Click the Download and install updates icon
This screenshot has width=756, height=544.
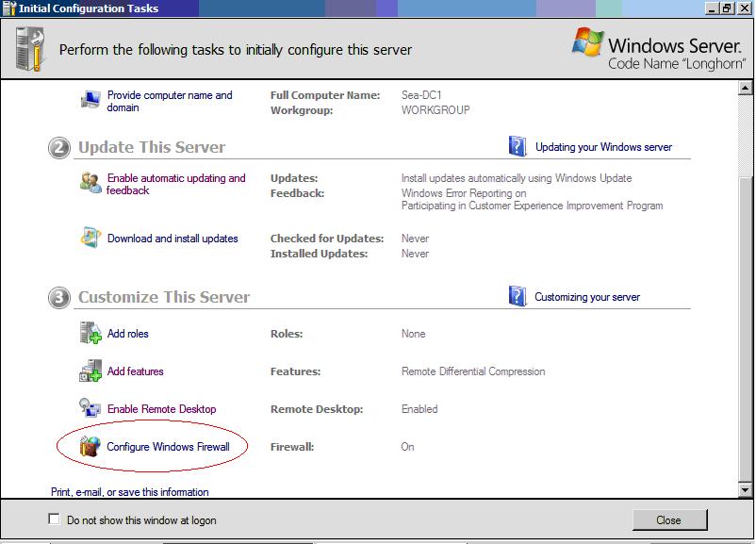click(x=91, y=239)
